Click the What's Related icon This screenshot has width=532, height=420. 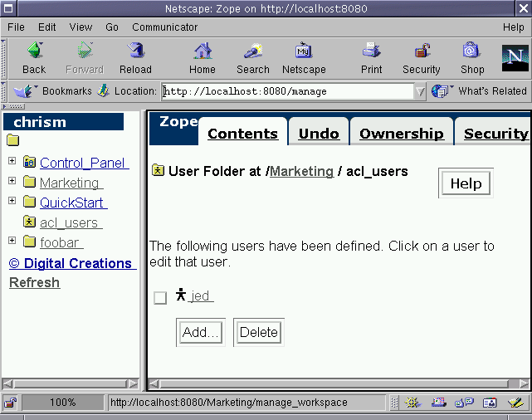pos(441,91)
